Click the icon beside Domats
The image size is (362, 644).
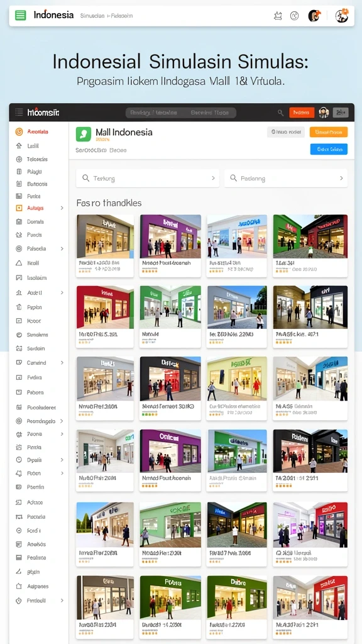(x=18, y=221)
